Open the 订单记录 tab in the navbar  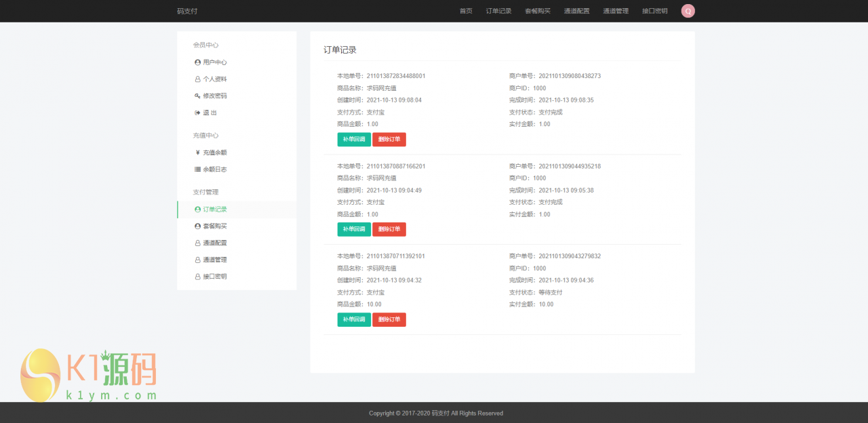coord(499,11)
